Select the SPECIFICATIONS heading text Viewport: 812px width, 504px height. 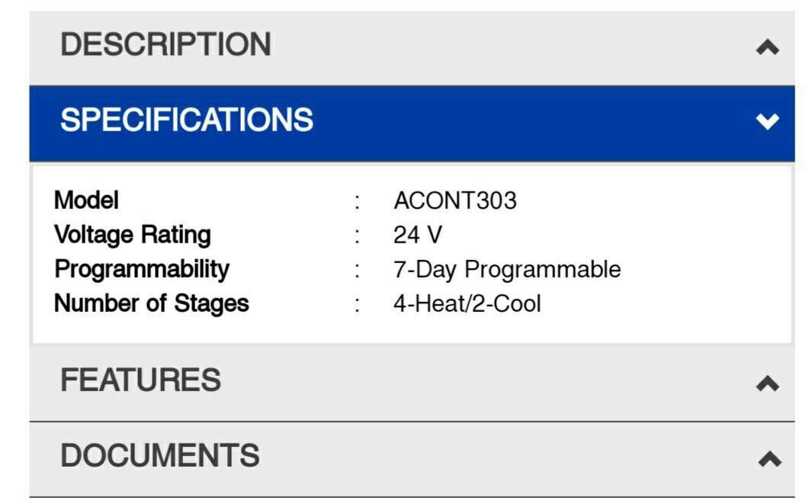pos(187,120)
